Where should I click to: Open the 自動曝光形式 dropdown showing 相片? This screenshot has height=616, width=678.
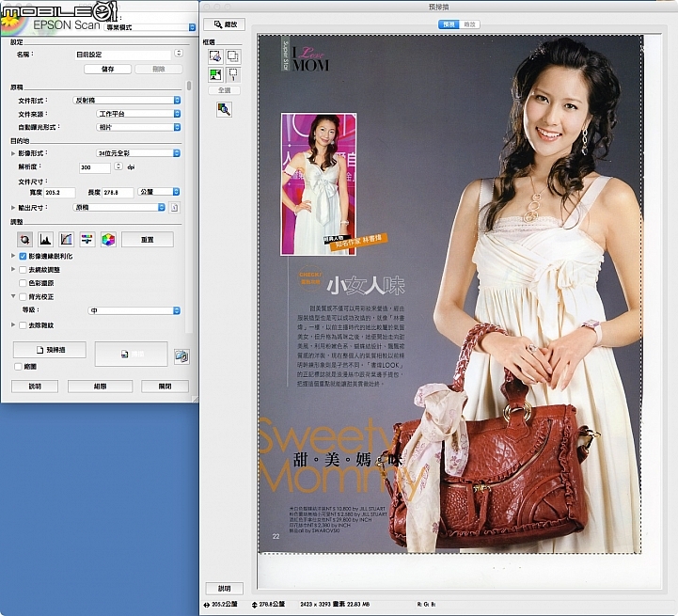pos(138,127)
